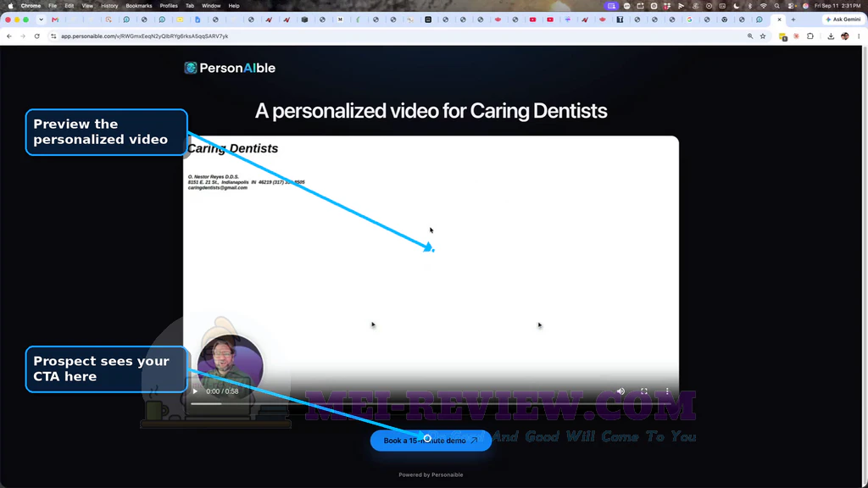Click the heading "A personalized video for Caring Dentists"
868x488 pixels.
431,111
